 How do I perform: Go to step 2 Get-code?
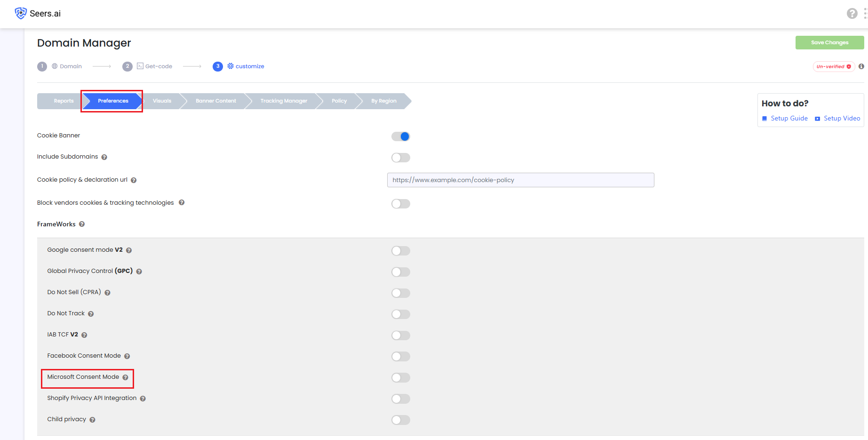pos(147,66)
